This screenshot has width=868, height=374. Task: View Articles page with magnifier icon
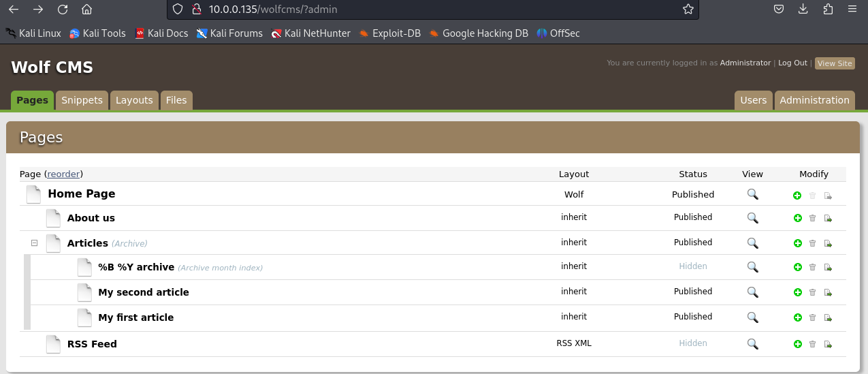coord(752,243)
